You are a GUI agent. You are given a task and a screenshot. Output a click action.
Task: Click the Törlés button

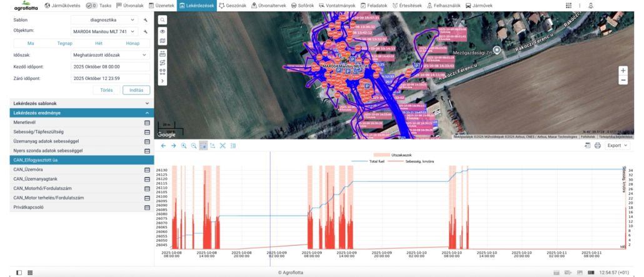tap(106, 90)
